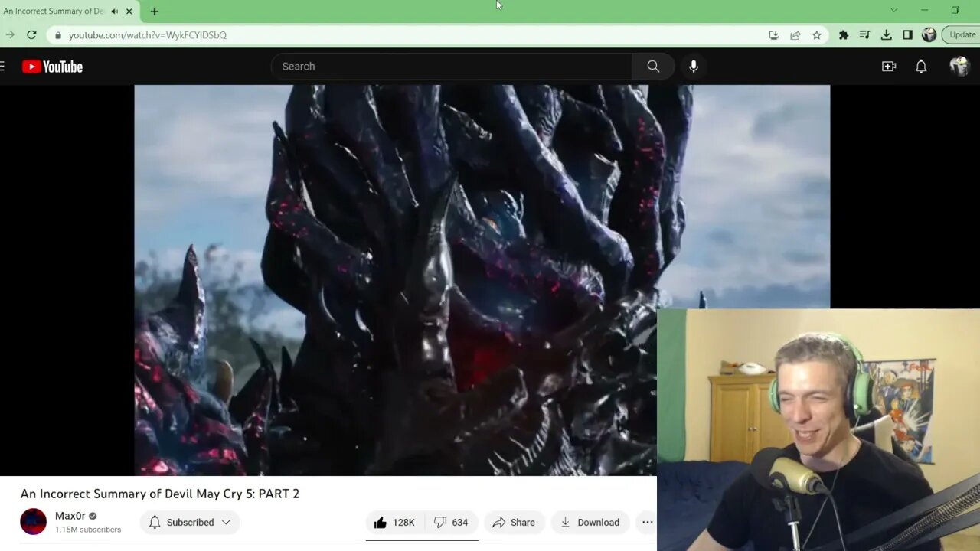The width and height of the screenshot is (980, 551).
Task: Open Chrome profile avatar
Action: click(929, 35)
